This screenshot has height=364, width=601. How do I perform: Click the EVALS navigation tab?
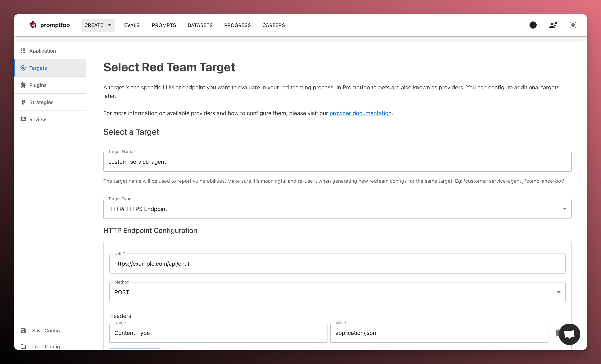point(132,25)
